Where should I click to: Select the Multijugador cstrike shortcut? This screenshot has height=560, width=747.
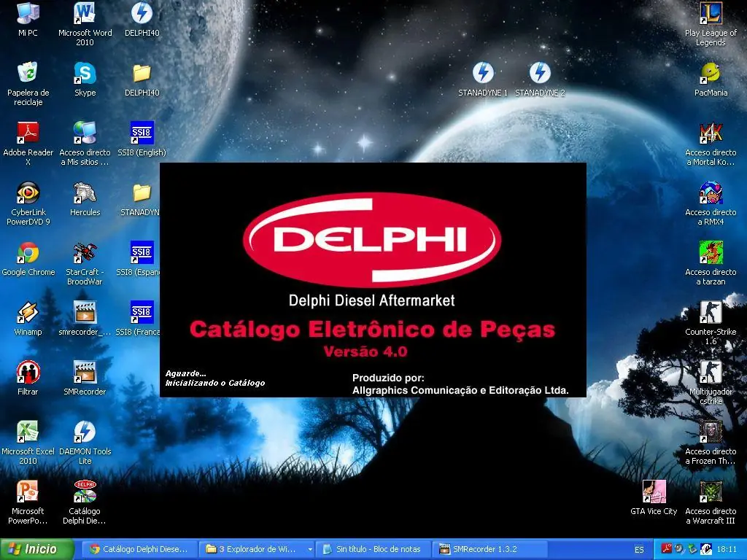coord(711,382)
